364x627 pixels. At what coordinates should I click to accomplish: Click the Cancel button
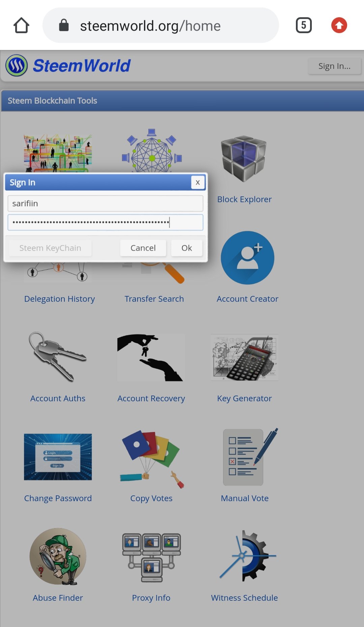coord(143,248)
